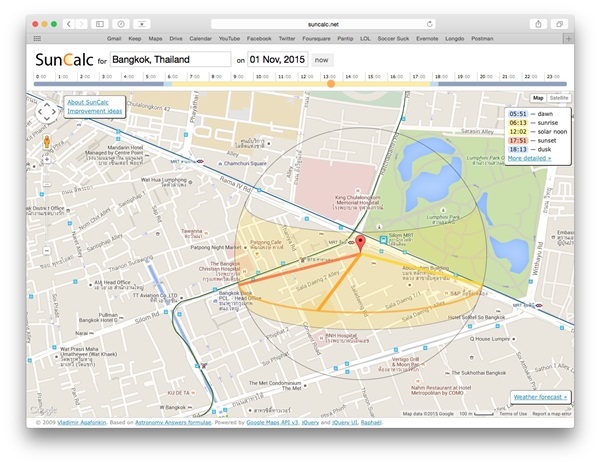Click the orange time slider handle
Screen dimensions: 600x465
coord(331,84)
